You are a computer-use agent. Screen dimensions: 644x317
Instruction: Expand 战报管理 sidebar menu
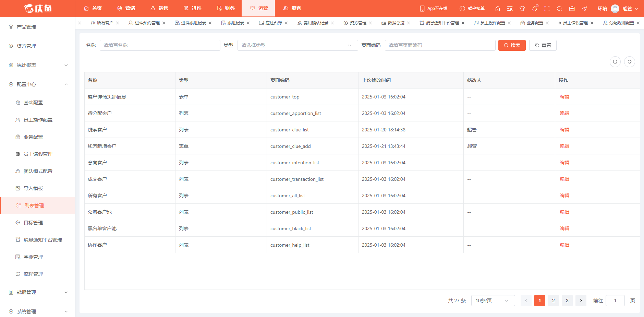(x=38, y=292)
